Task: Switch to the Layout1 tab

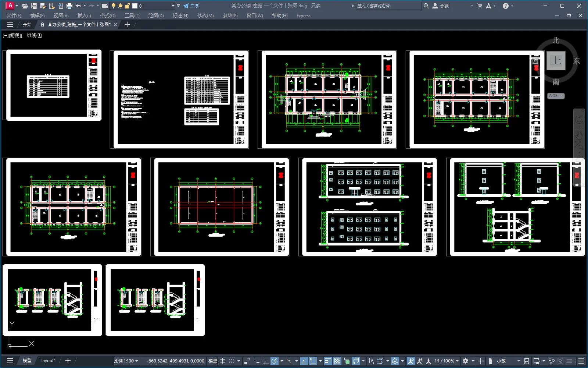Action: tap(48, 361)
